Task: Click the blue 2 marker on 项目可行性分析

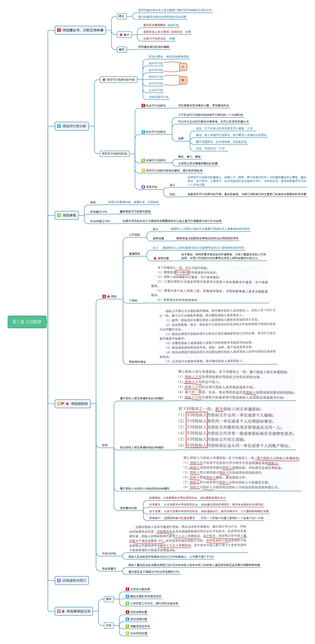Action: click(59, 126)
